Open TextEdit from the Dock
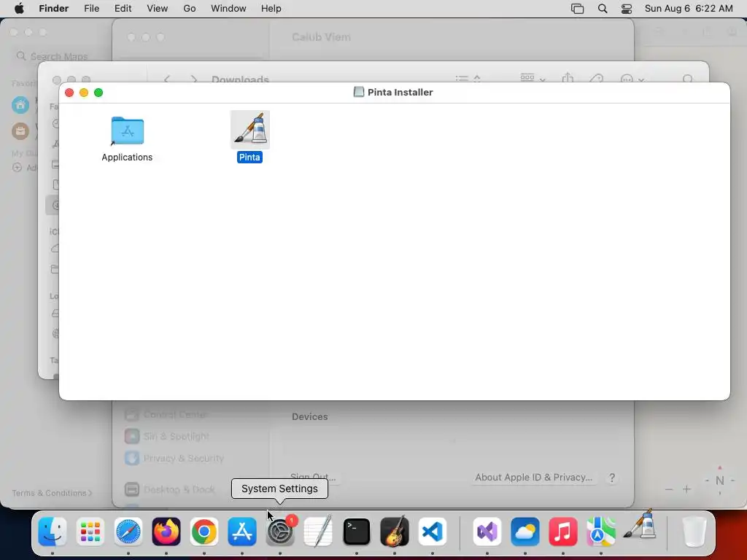Screen dimensions: 747x560 tap(318, 532)
